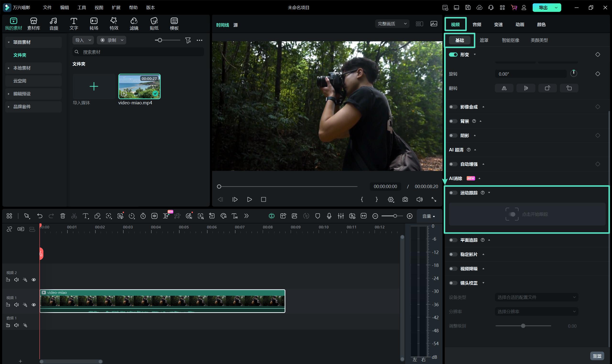Enable the 运动跟踪 motion tracking toggle
612x364 pixels.
pyautogui.click(x=453, y=193)
